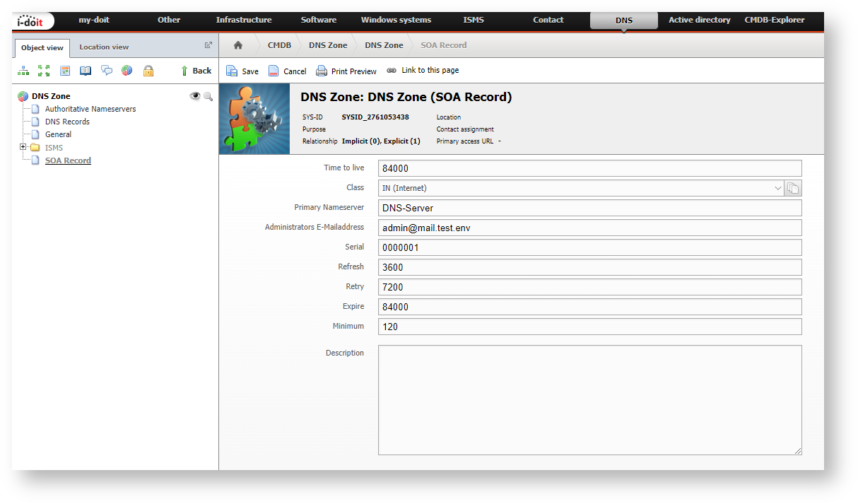
Task: Click the copy icon next to Class dropdown
Action: (x=793, y=188)
